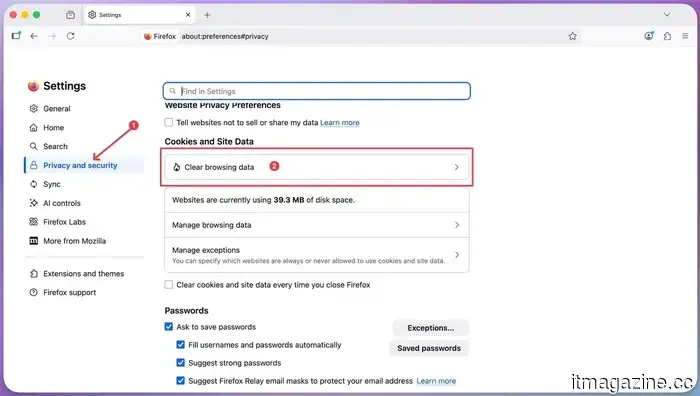Uncheck Suggest strong passwords
The width and height of the screenshot is (700, 396).
(x=180, y=363)
